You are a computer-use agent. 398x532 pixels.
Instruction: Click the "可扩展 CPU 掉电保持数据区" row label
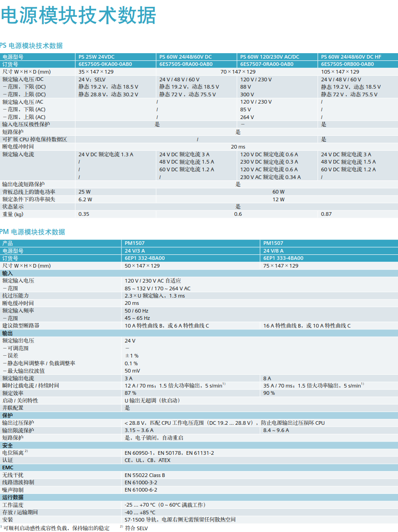[x=35, y=139]
